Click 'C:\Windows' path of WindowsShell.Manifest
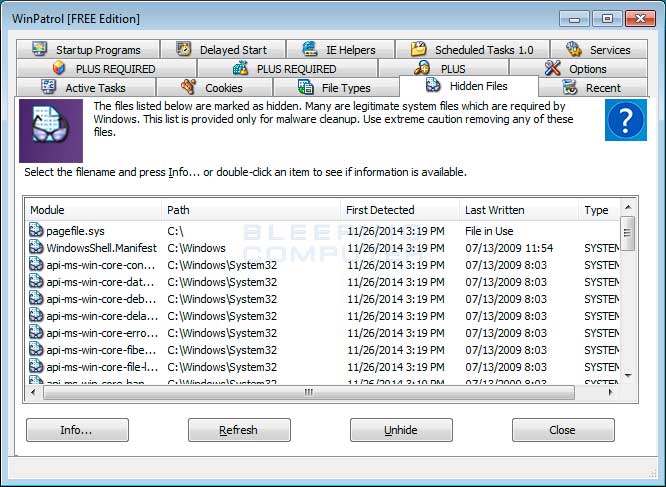The width and height of the screenshot is (666, 487). pyautogui.click(x=196, y=248)
